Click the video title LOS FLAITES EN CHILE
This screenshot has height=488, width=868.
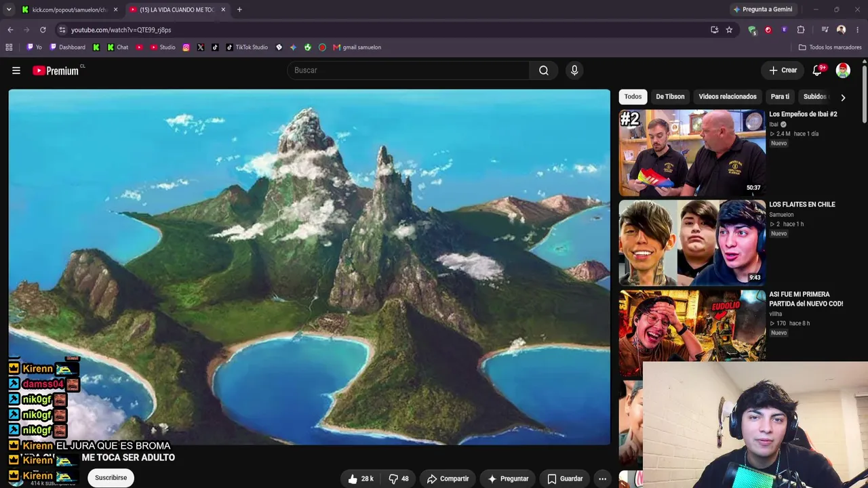coord(802,205)
